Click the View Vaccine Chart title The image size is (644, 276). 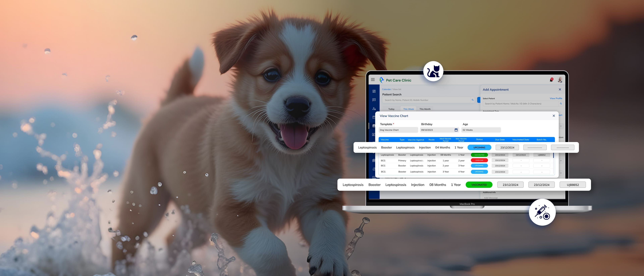pyautogui.click(x=394, y=116)
